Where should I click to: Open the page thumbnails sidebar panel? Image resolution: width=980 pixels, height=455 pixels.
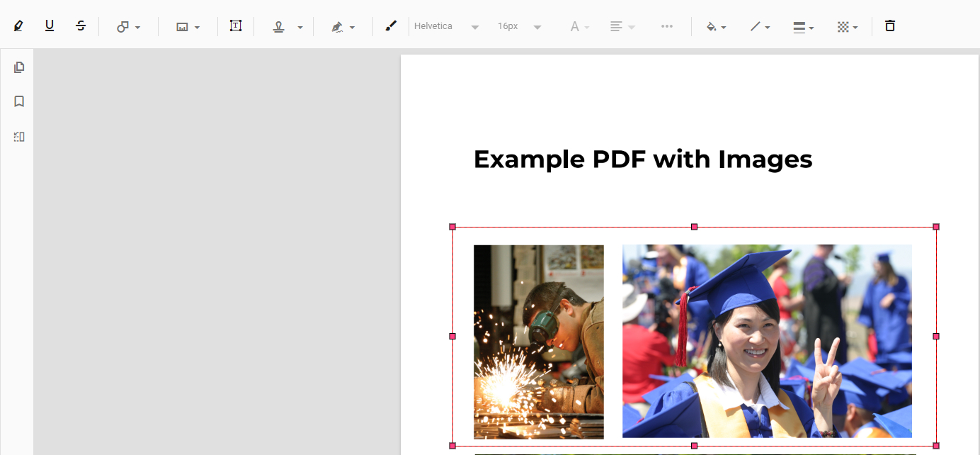click(19, 67)
